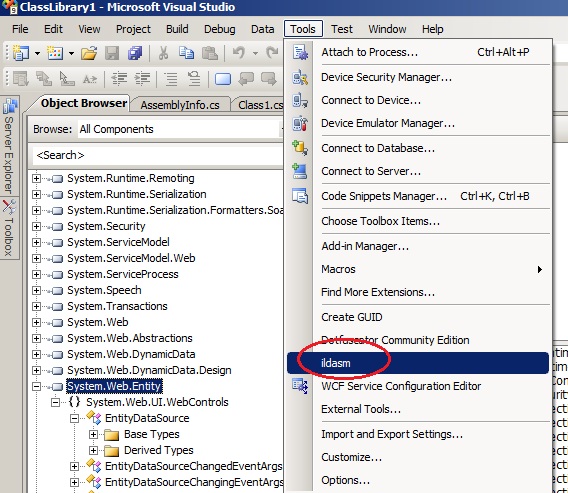Click the WCF Service Configuration Editor icon
This screenshot has width=568, height=493.
pyautogui.click(x=300, y=386)
